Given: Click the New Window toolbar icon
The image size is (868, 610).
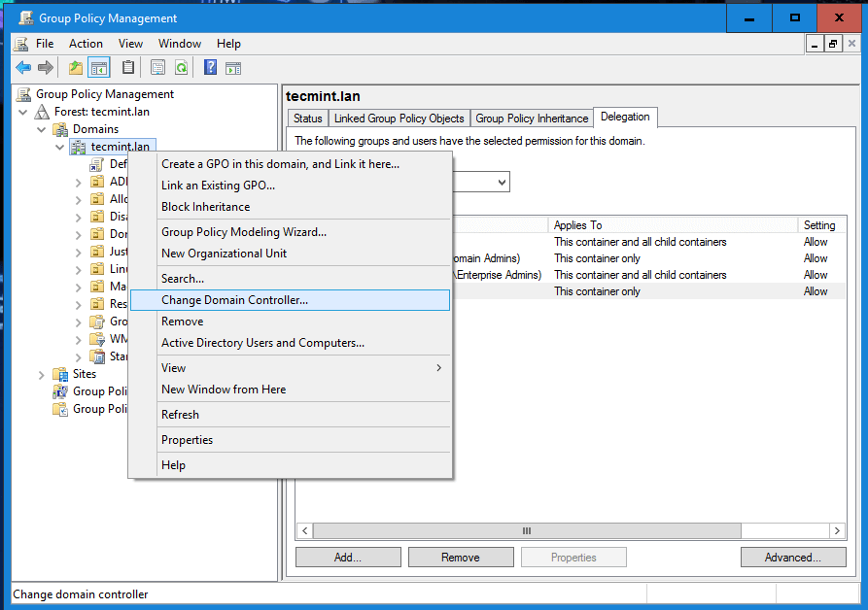Looking at the screenshot, I should coord(233,67).
